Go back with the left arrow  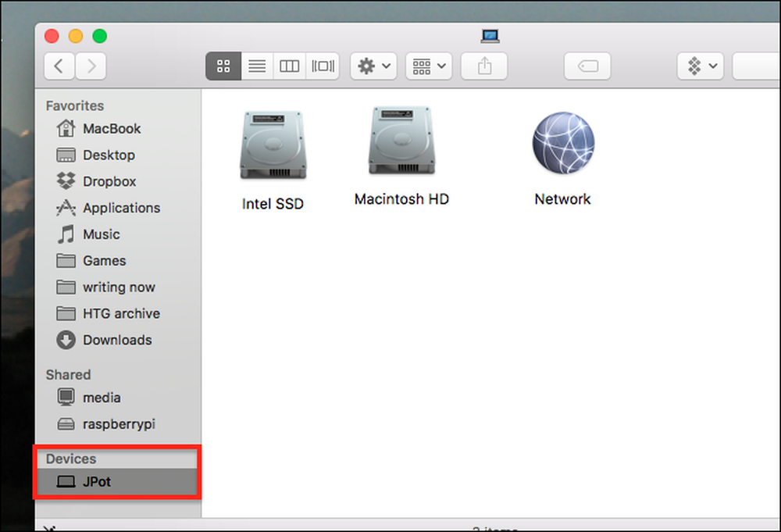tap(59, 66)
